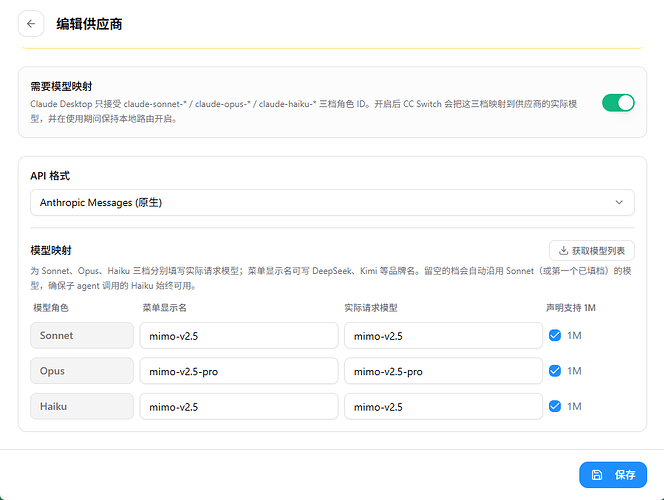
Task: Save the provider with 保存 button
Action: coord(613,475)
